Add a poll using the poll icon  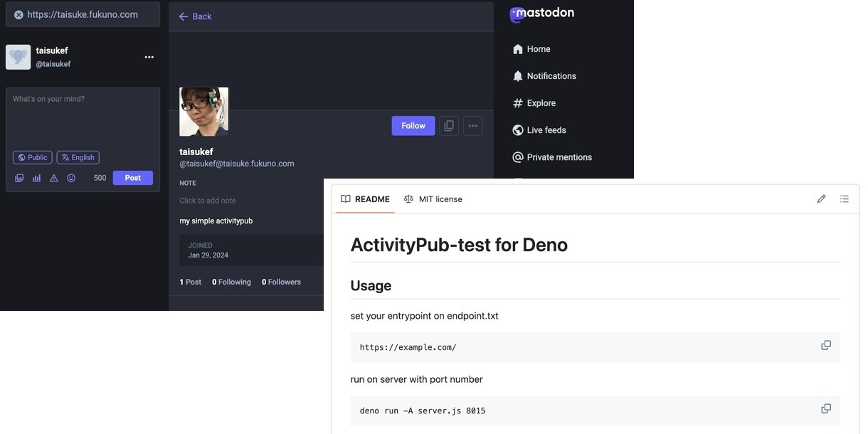[x=36, y=178]
